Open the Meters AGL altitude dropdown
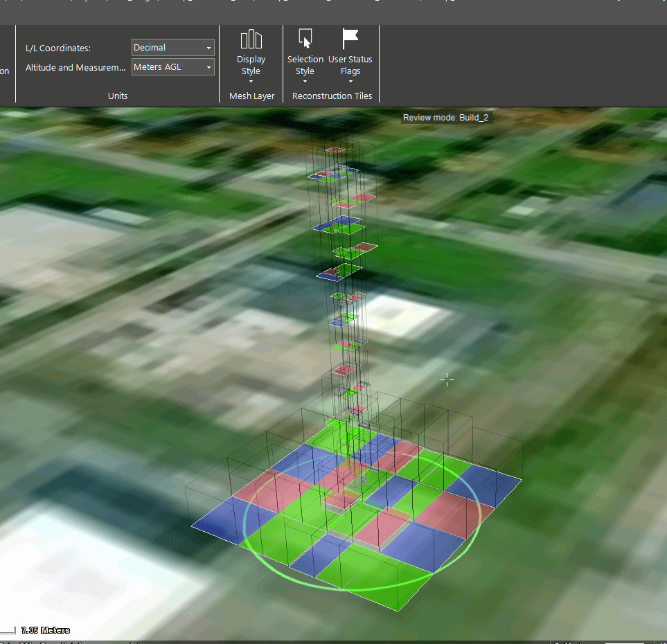The height and width of the screenshot is (644, 667). pos(172,67)
